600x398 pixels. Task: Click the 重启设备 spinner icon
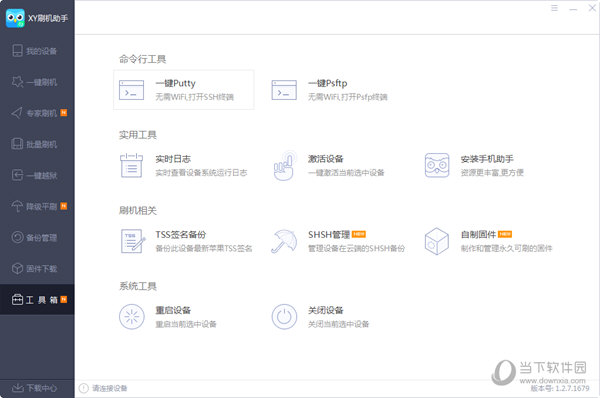[x=132, y=317]
